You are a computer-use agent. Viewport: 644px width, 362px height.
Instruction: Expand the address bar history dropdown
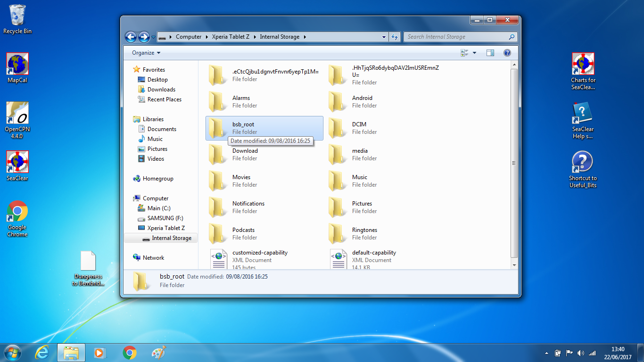coord(384,37)
